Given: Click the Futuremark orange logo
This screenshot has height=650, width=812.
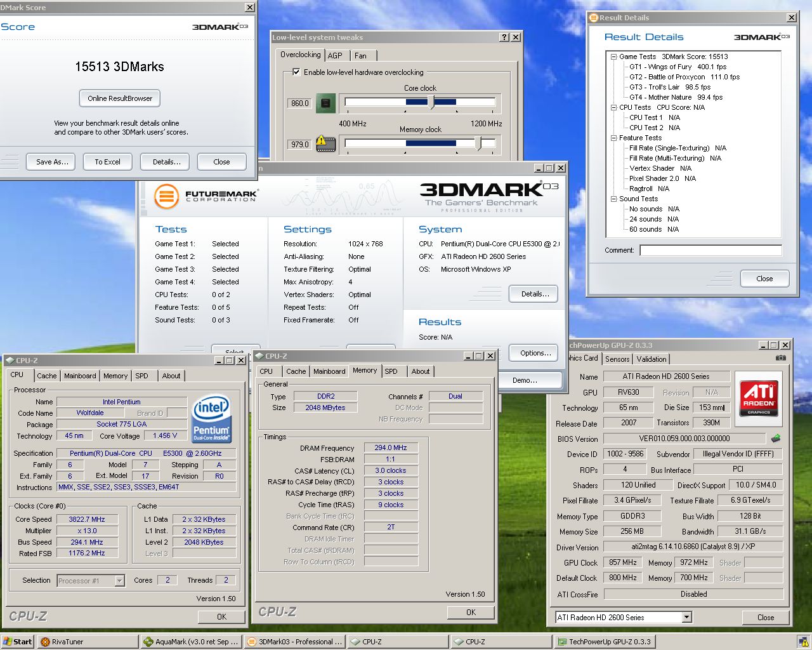Looking at the screenshot, I should (x=166, y=196).
